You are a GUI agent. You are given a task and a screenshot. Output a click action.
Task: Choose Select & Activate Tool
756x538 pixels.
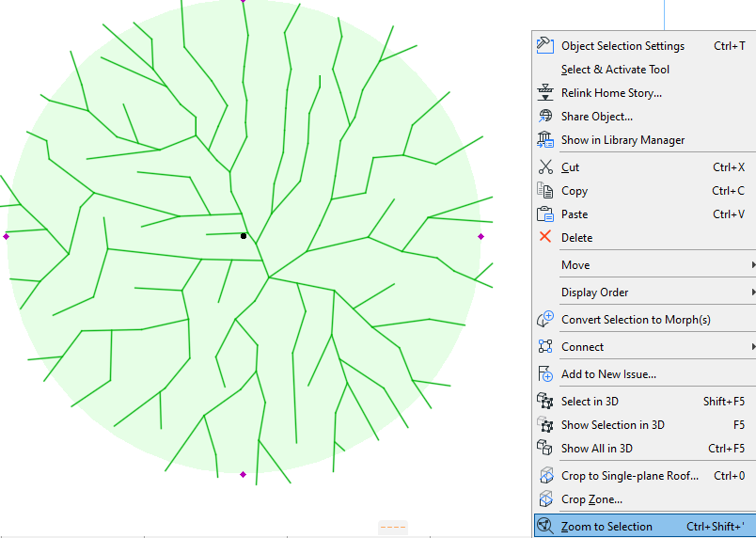pos(644,70)
